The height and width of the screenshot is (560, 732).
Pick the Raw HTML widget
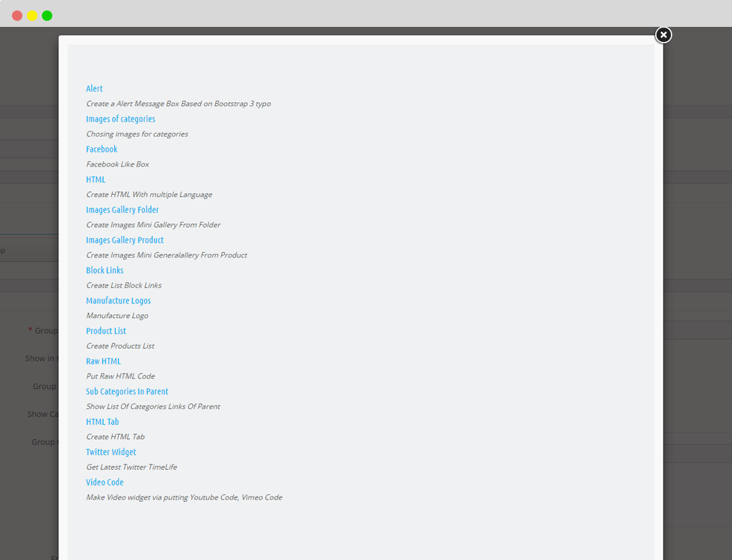click(103, 361)
